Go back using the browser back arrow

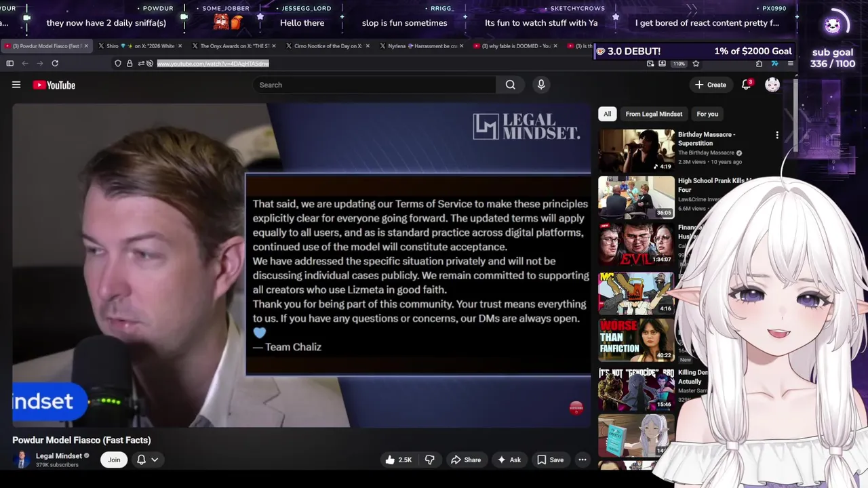click(x=25, y=63)
